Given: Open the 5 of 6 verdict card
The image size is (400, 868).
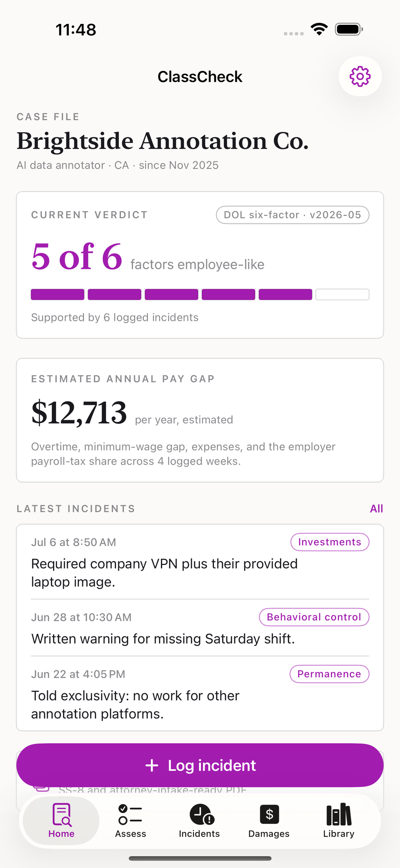Looking at the screenshot, I should [200, 265].
